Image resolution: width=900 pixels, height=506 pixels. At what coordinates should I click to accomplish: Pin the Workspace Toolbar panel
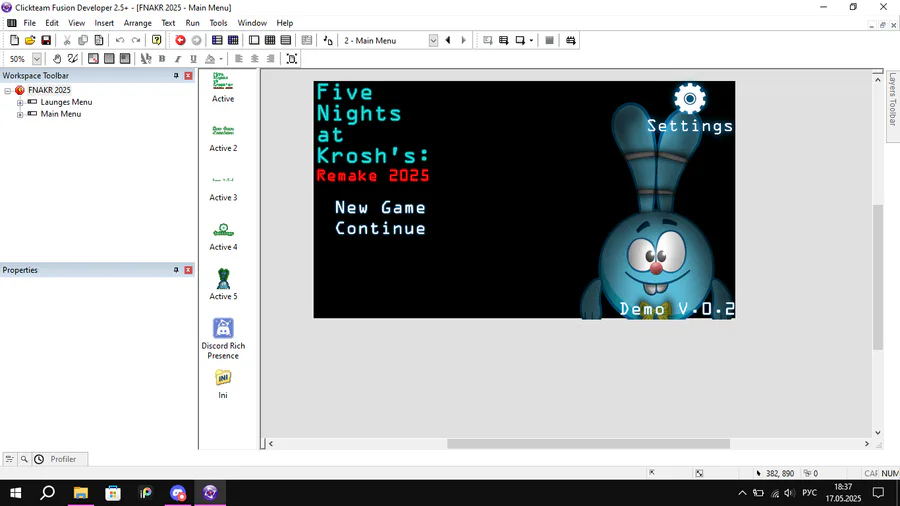pos(176,76)
